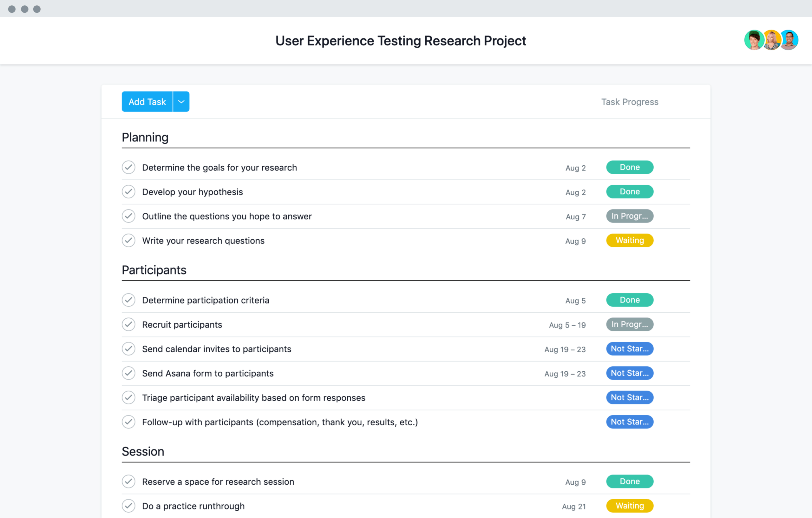The width and height of the screenshot is (812, 518).
Task: Click the Planning section header
Action: 145,137
